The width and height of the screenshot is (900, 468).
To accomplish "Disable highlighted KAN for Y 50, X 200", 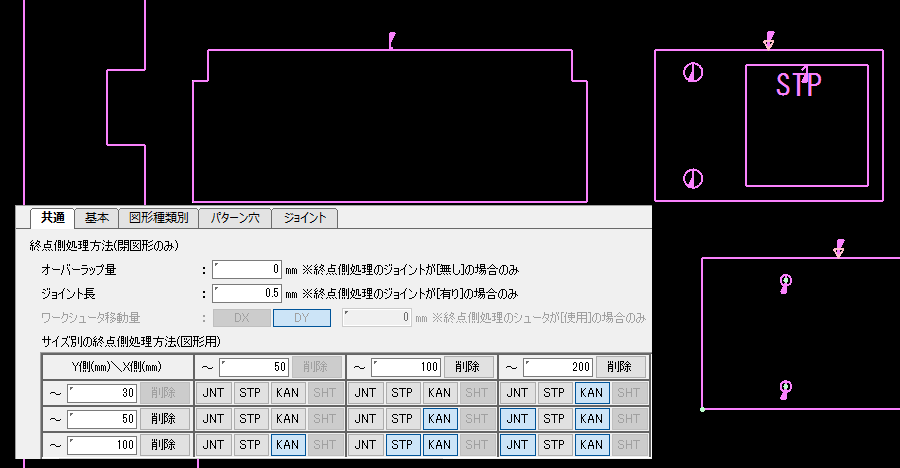I will pos(592,419).
